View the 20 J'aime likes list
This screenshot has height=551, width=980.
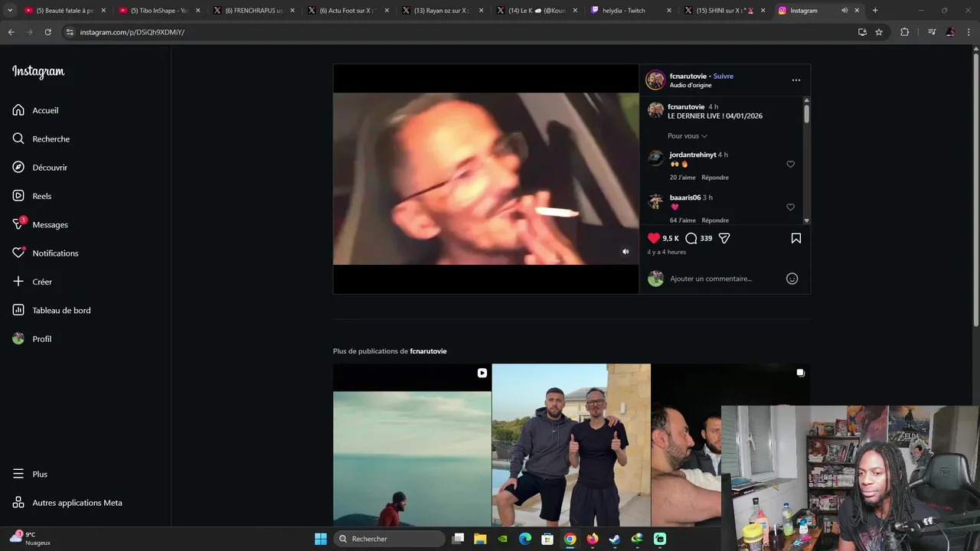click(683, 178)
